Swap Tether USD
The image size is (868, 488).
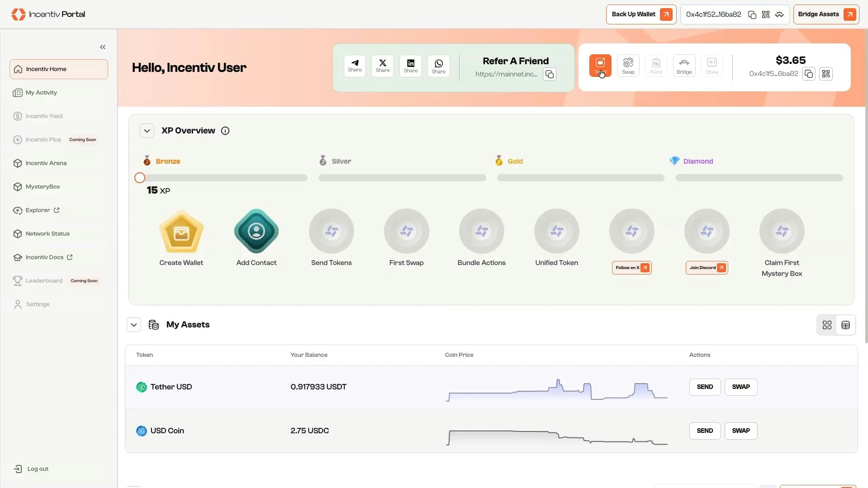coord(741,387)
